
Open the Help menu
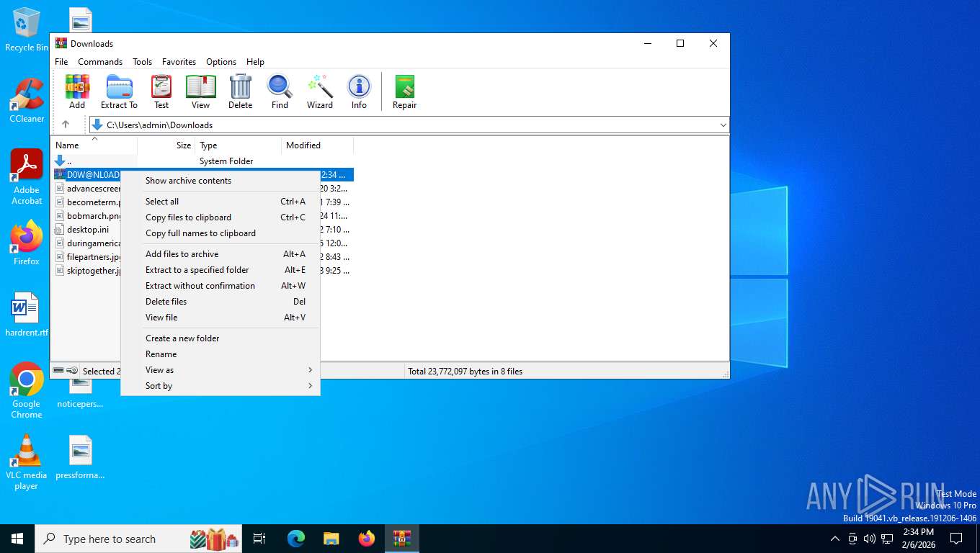(x=255, y=62)
